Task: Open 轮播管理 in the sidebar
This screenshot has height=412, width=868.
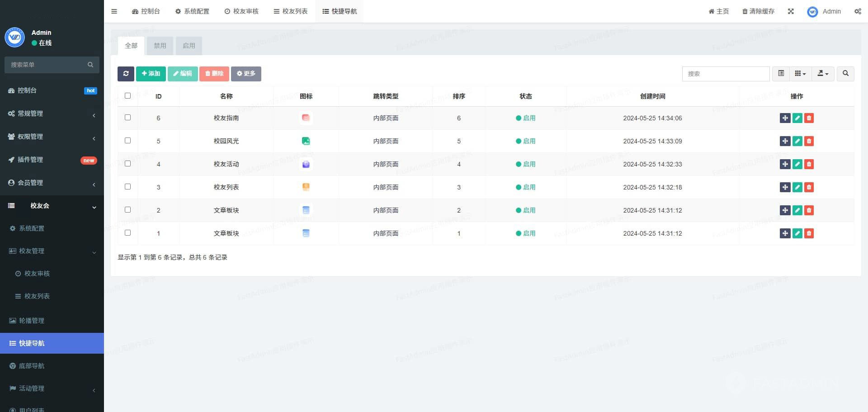Action: pos(52,321)
